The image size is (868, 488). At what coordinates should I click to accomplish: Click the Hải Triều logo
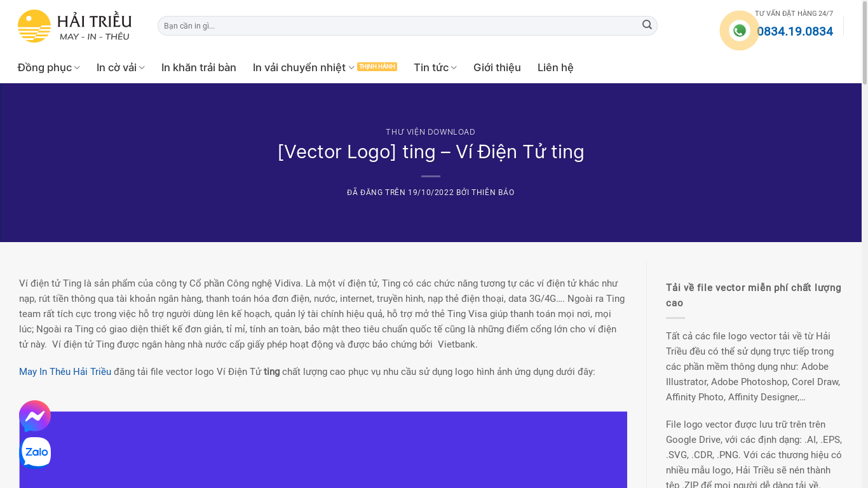point(74,26)
